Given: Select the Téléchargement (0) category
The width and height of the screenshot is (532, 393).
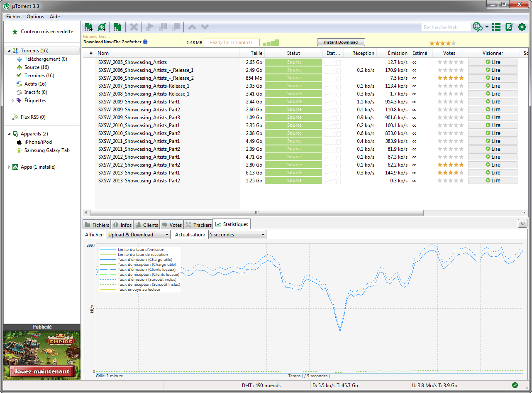Looking at the screenshot, I should (x=41, y=59).
